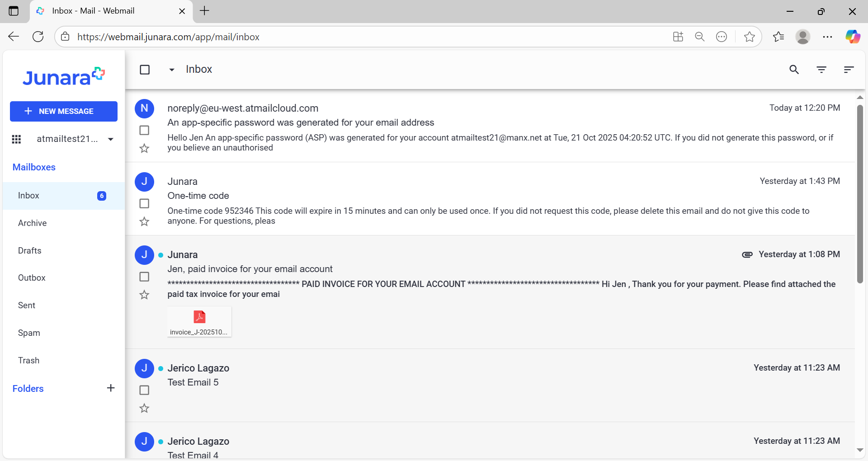Star the app-specific password email

tap(144, 148)
